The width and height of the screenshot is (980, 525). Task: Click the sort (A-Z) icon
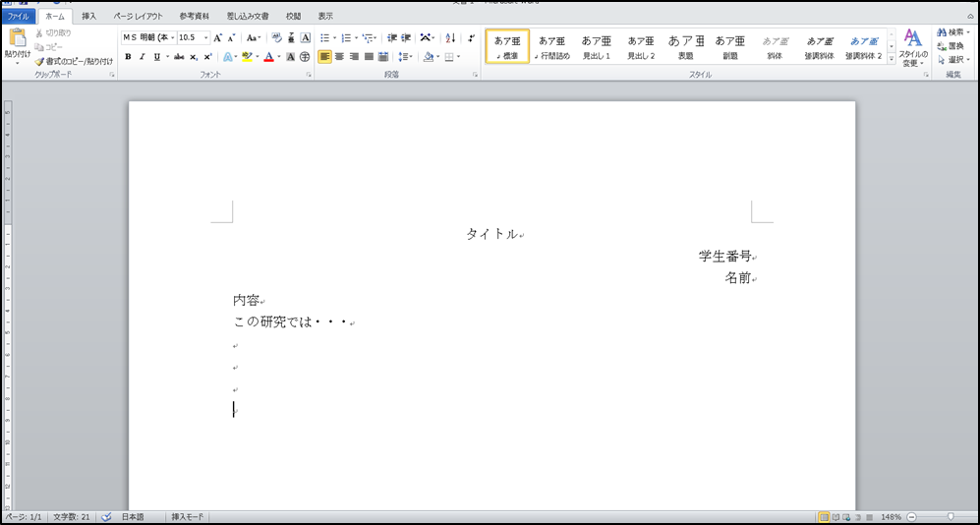(450, 38)
